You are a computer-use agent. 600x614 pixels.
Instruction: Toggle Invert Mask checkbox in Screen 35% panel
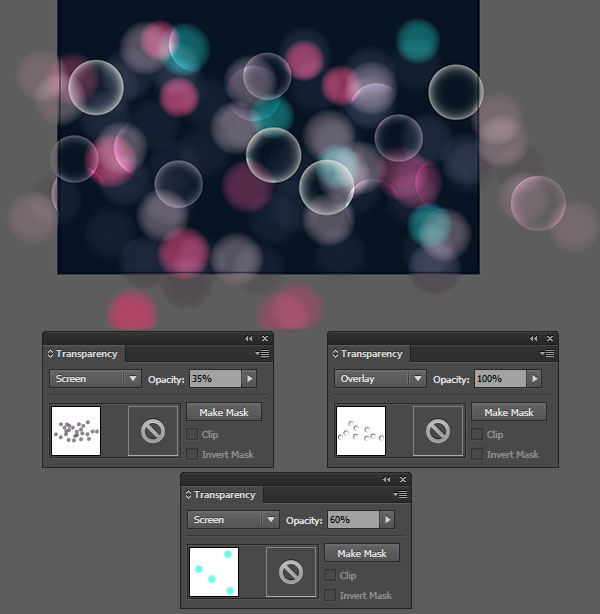point(192,454)
